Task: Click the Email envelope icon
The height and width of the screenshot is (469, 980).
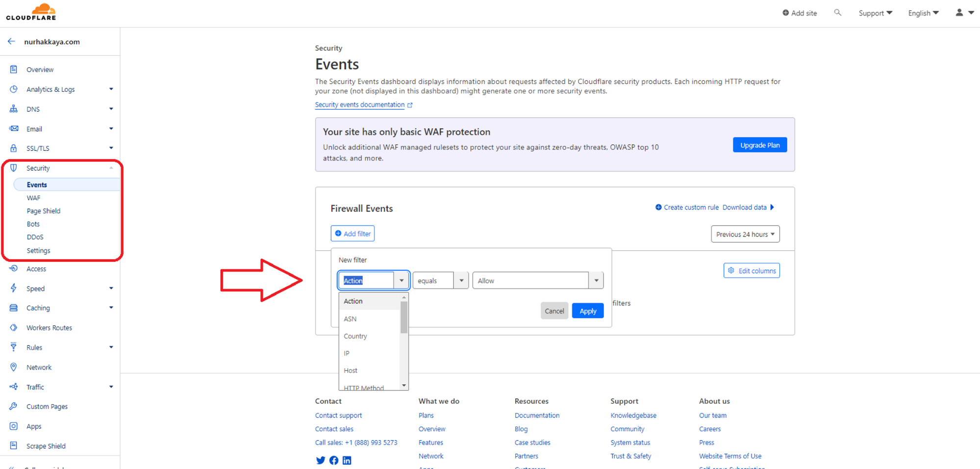Action: pos(14,129)
